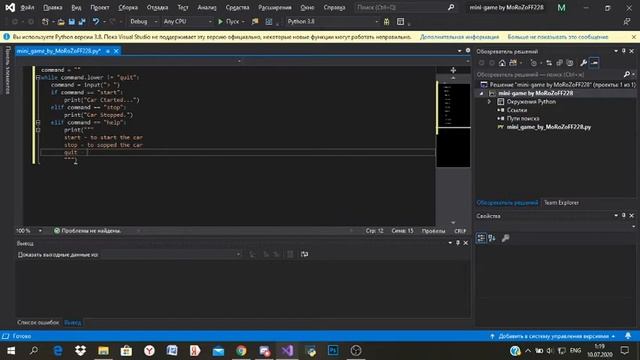640x360 pixels.
Task: Click the Save All toolbar icon
Action: [82, 22]
